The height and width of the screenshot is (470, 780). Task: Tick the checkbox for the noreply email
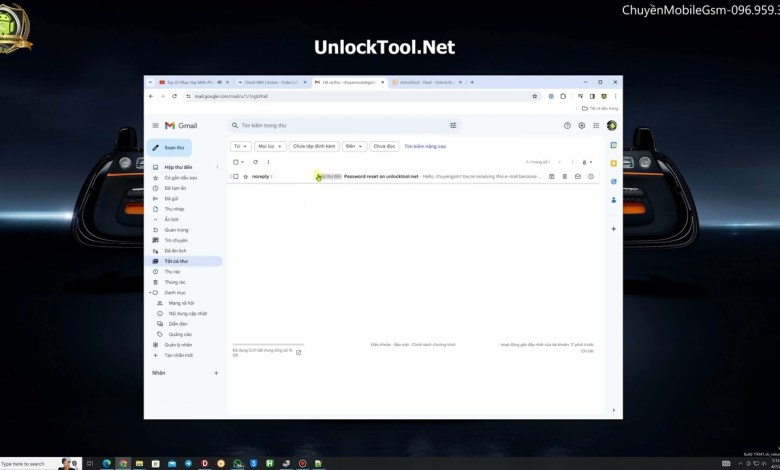coord(235,176)
